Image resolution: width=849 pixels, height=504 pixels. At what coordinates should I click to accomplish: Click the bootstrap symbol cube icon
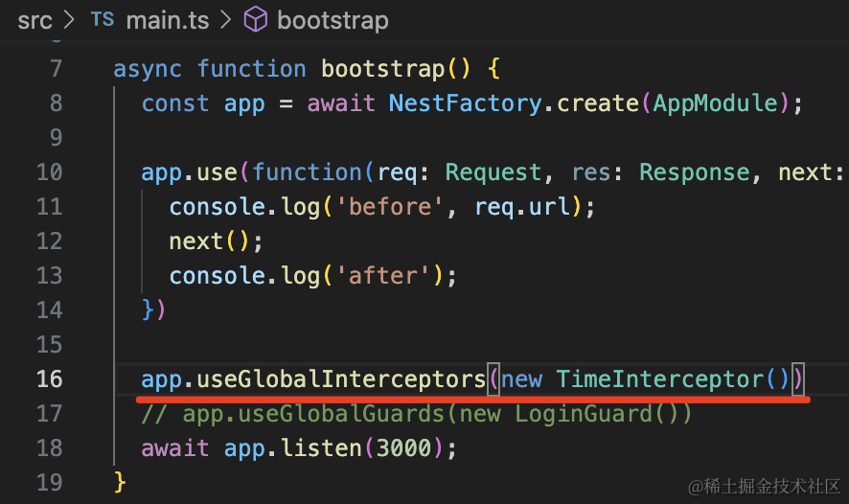256,20
